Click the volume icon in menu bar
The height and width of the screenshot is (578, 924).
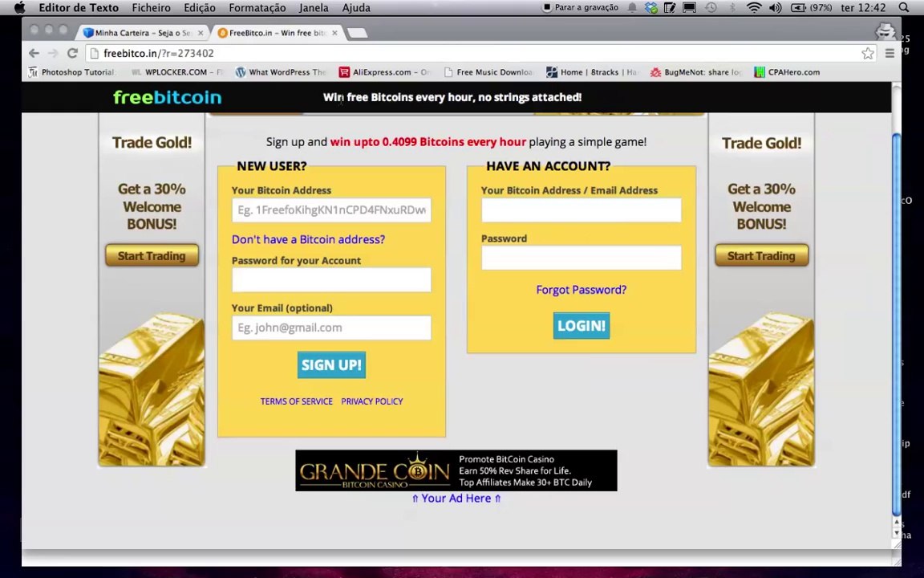(775, 8)
